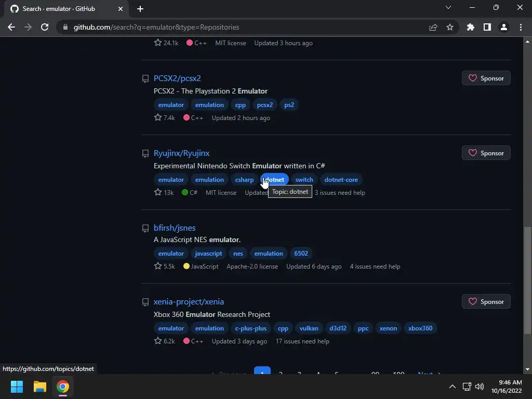Select the ps2 topic tag

click(x=289, y=105)
